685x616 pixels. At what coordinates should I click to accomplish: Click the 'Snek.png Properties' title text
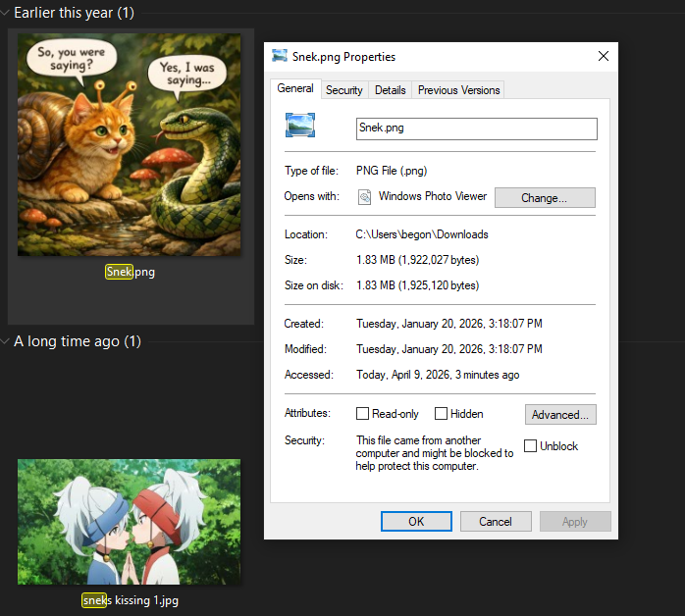(x=343, y=57)
